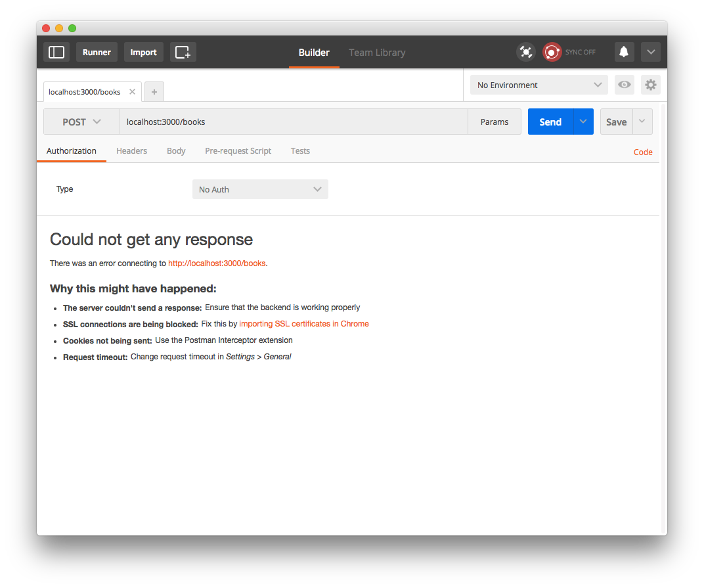This screenshot has height=588, width=704.
Task: Open the gear manage environments icon
Action: [x=650, y=85]
